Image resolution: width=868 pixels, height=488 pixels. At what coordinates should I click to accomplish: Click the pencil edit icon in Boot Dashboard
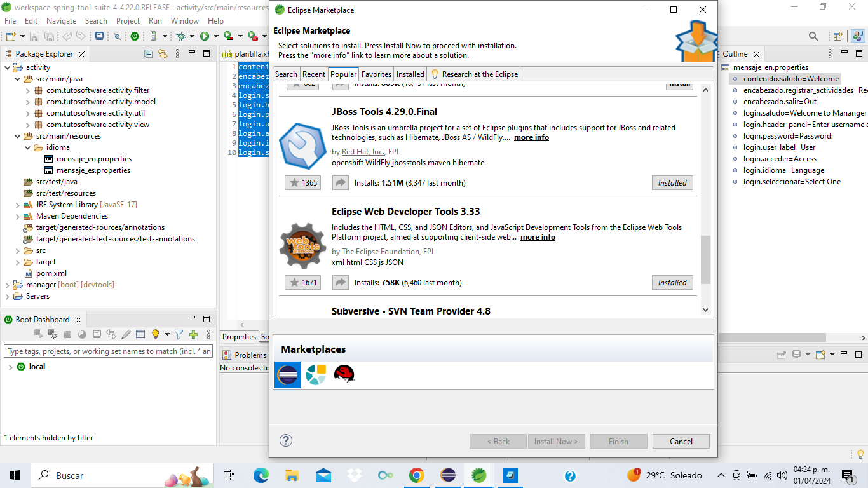coord(126,334)
